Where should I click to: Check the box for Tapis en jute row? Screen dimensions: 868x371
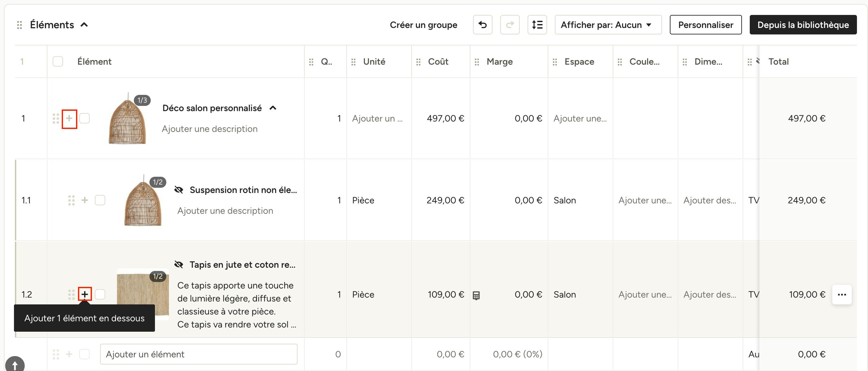click(100, 294)
